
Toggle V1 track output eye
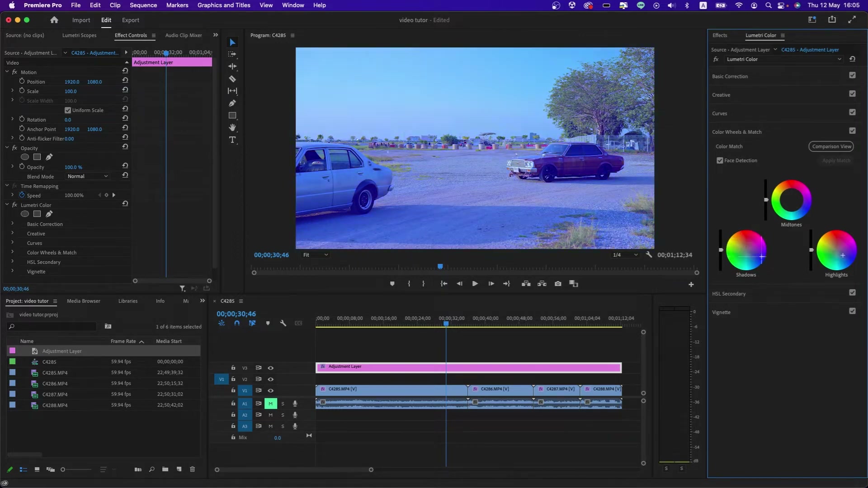coord(270,391)
